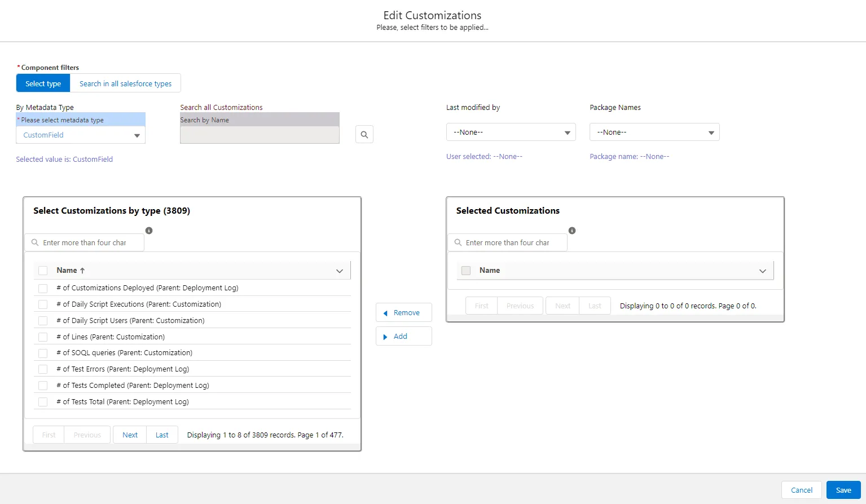The height and width of the screenshot is (504, 866).
Task: Click the Name column header in customizations table
Action: pos(67,271)
